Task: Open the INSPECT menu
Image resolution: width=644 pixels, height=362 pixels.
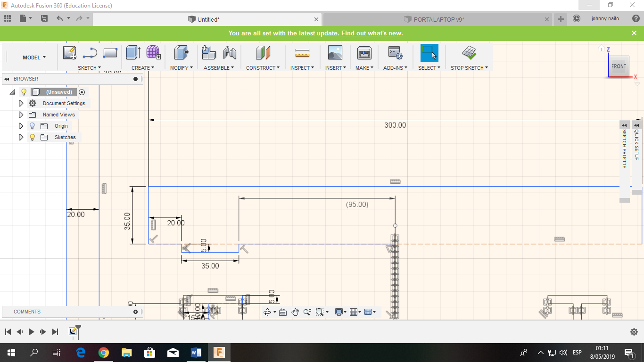Action: (302, 68)
